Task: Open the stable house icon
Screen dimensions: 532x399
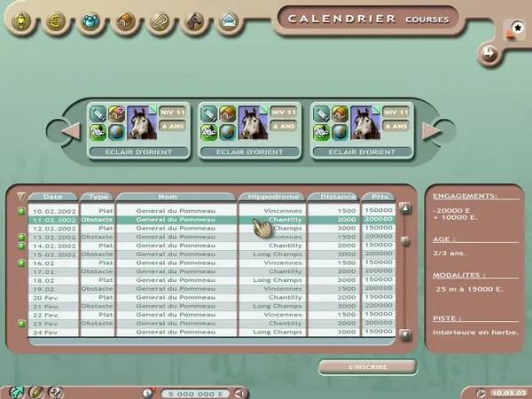Action: (124, 20)
